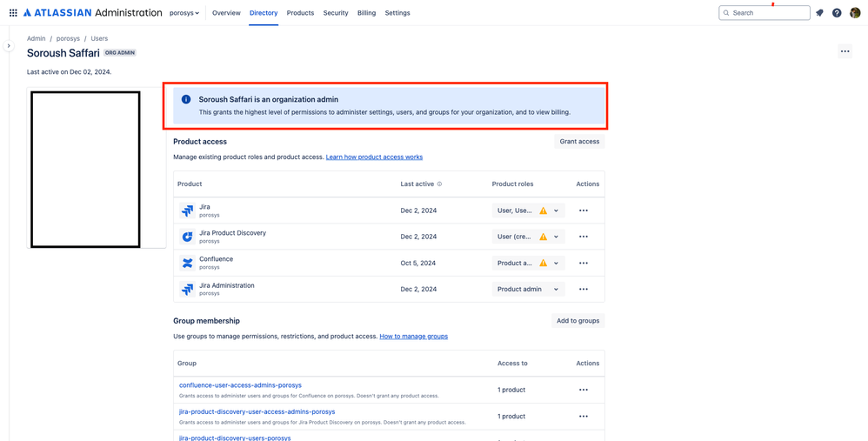Click the search magnifier icon
Image resolution: width=868 pixels, height=441 pixels.
click(x=726, y=13)
